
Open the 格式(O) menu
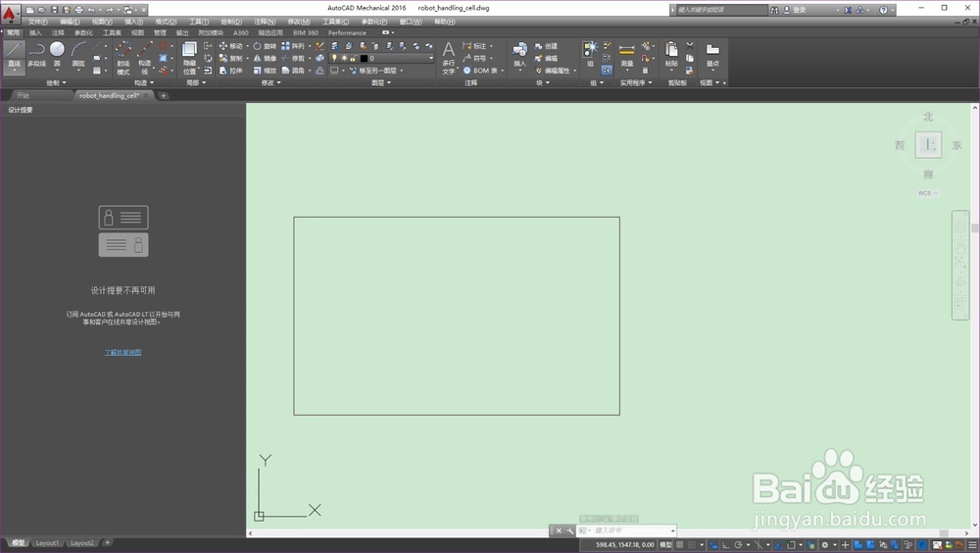coord(166,22)
